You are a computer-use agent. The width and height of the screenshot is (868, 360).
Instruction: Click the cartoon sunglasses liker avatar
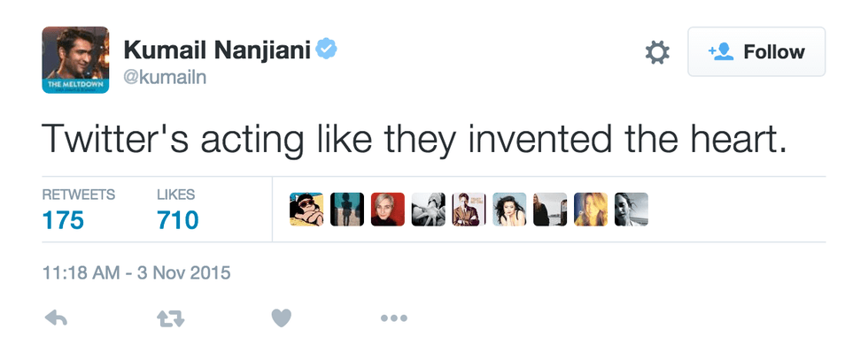[x=306, y=210]
